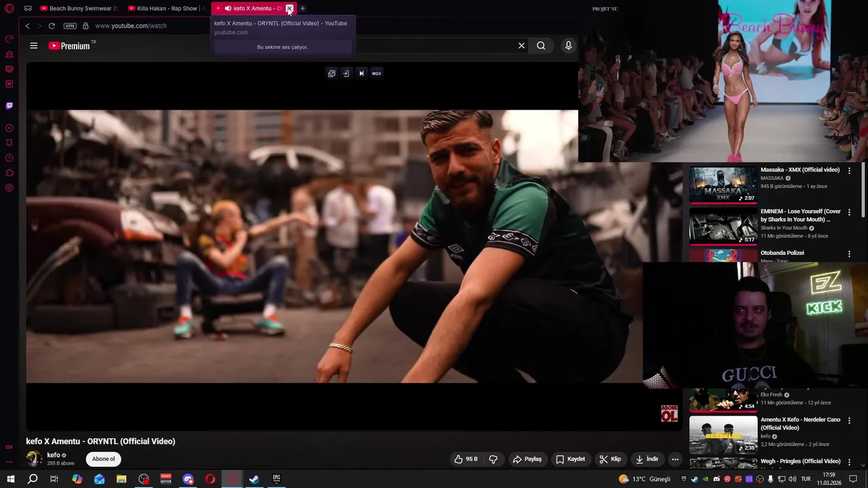Toggle the VPN badge in address bar
Viewport: 868px width, 488px height.
tap(70, 26)
